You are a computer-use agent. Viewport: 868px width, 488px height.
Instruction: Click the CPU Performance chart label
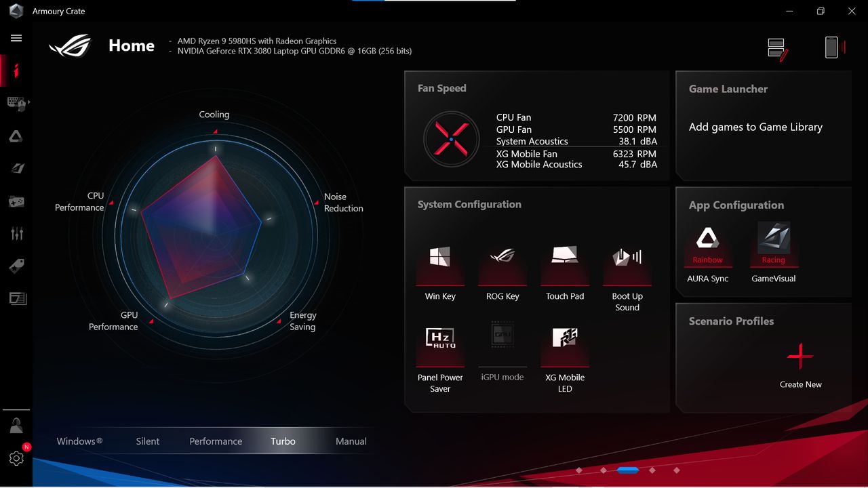point(79,201)
